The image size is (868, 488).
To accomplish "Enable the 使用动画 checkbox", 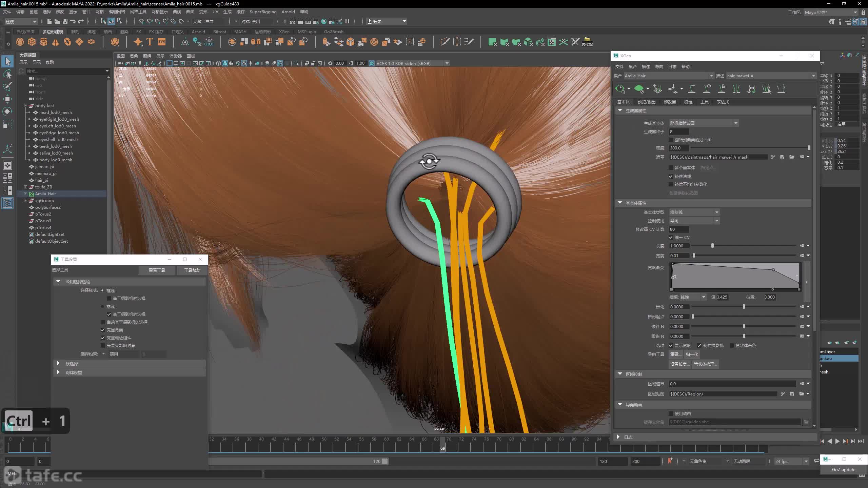I will (671, 413).
